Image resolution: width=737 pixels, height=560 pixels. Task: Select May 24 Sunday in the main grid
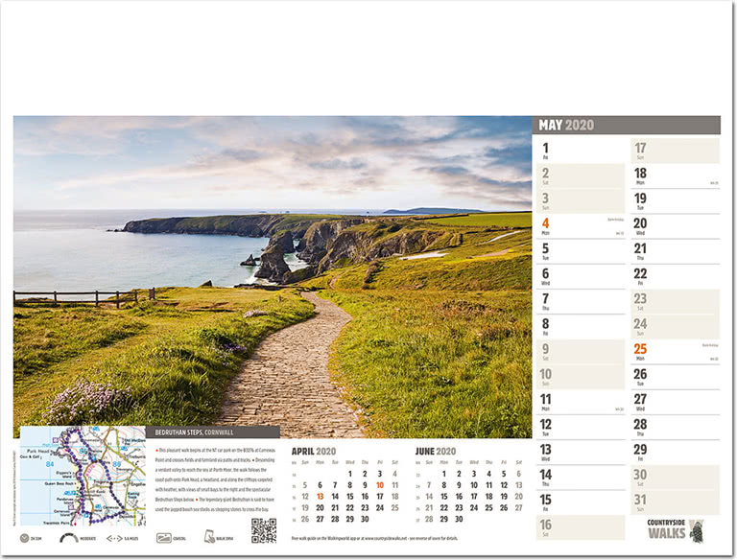675,327
